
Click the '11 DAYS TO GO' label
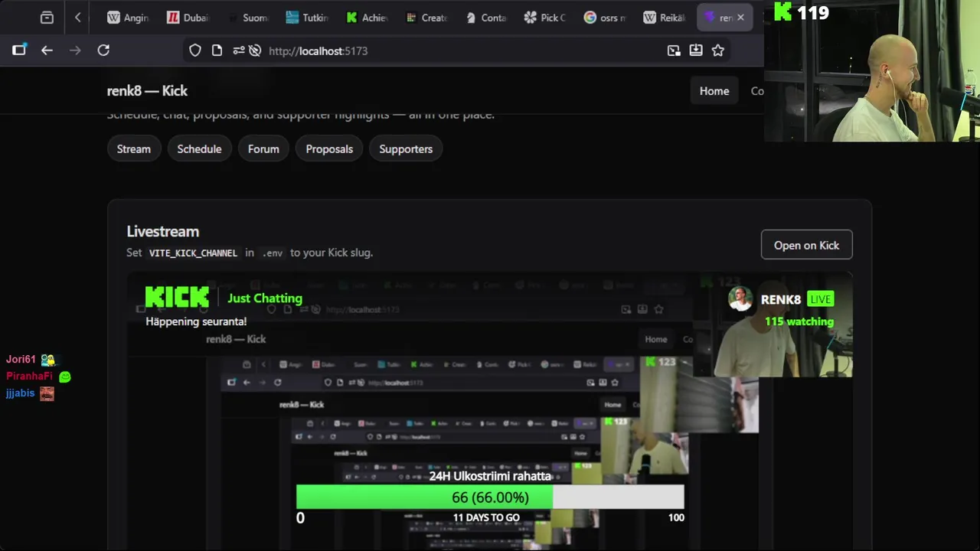click(x=486, y=517)
